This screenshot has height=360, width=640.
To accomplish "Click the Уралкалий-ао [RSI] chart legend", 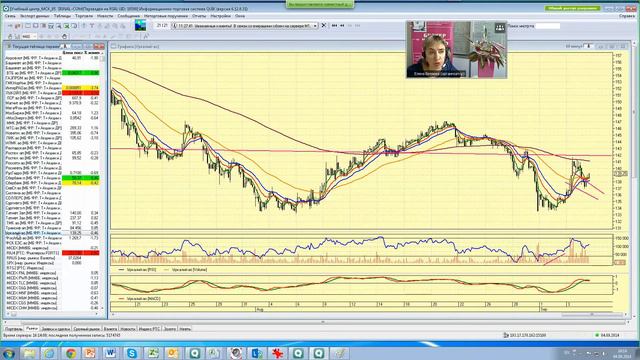I will click(138, 270).
